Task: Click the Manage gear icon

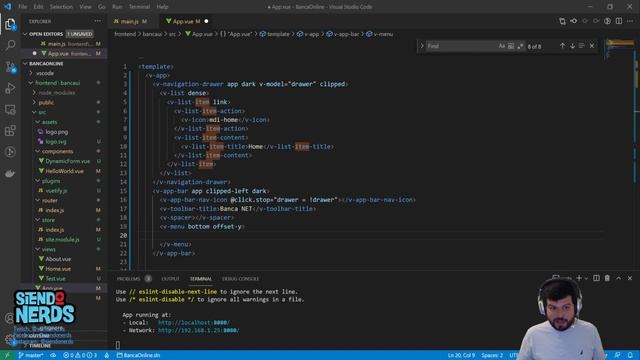Action: [x=10, y=340]
